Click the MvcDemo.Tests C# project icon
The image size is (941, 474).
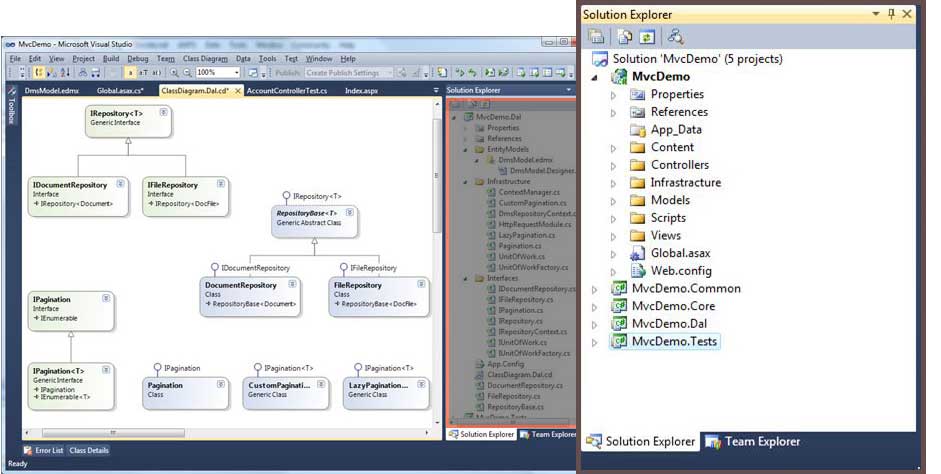(619, 341)
